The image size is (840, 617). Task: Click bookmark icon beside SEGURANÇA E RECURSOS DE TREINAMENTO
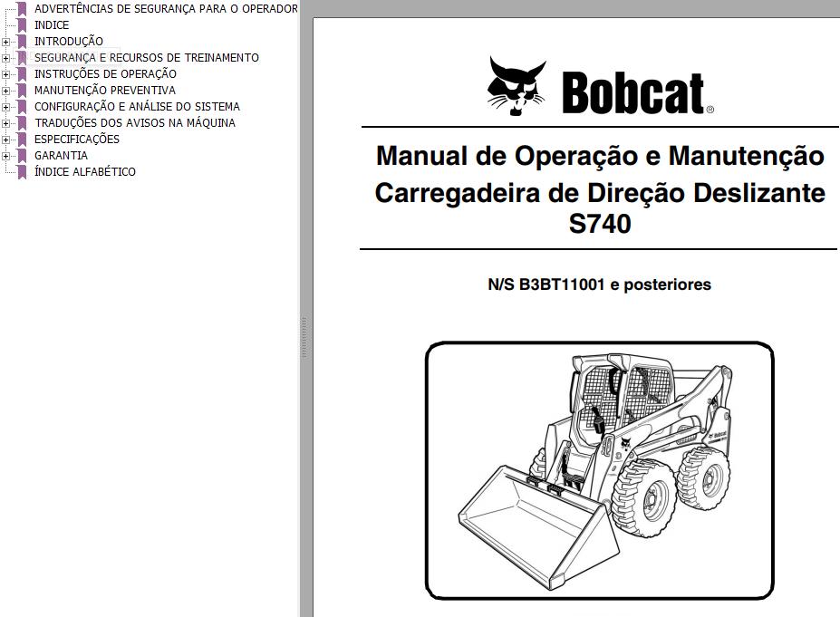(22, 57)
